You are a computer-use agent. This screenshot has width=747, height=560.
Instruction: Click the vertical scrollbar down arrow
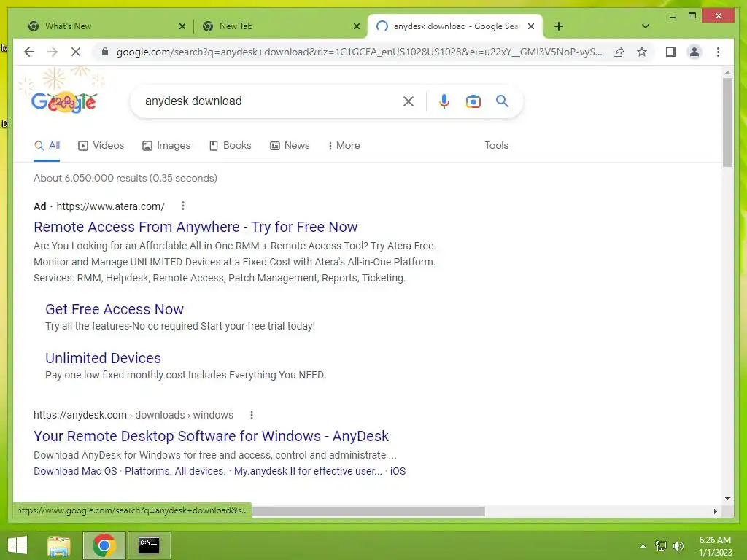point(727,499)
